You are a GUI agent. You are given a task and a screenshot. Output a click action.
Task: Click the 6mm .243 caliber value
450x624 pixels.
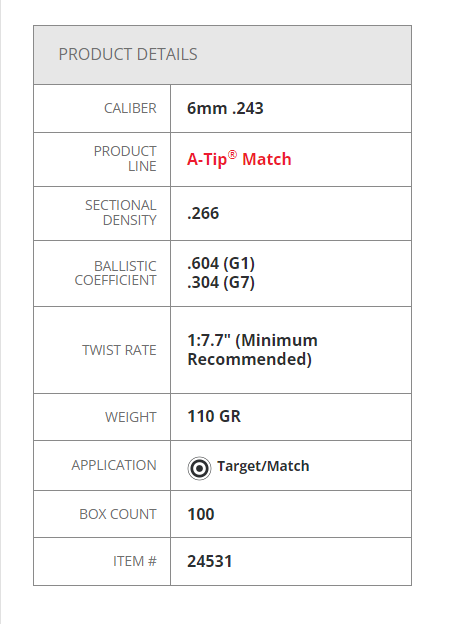225,108
